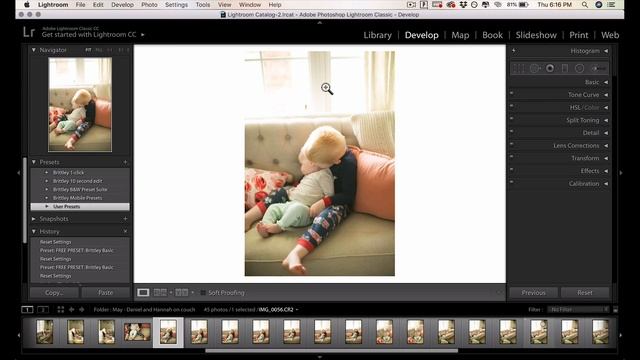Screen dimensions: 640x360
Task: Switch to Loupe view mode
Action: 143,293
